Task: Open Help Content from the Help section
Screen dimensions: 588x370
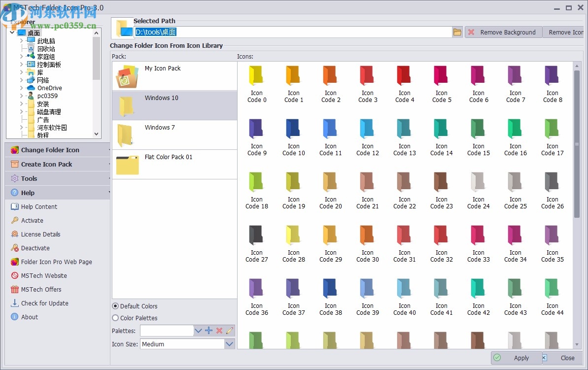Action: (x=38, y=206)
